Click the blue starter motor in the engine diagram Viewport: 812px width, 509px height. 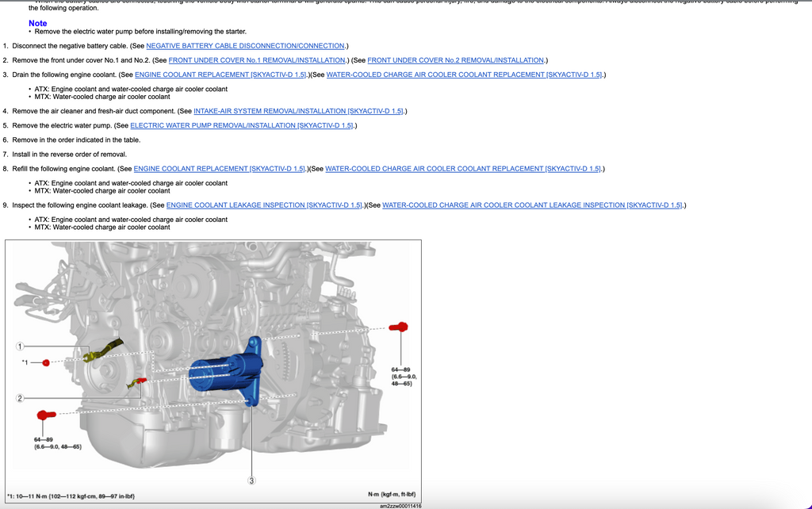click(x=226, y=369)
